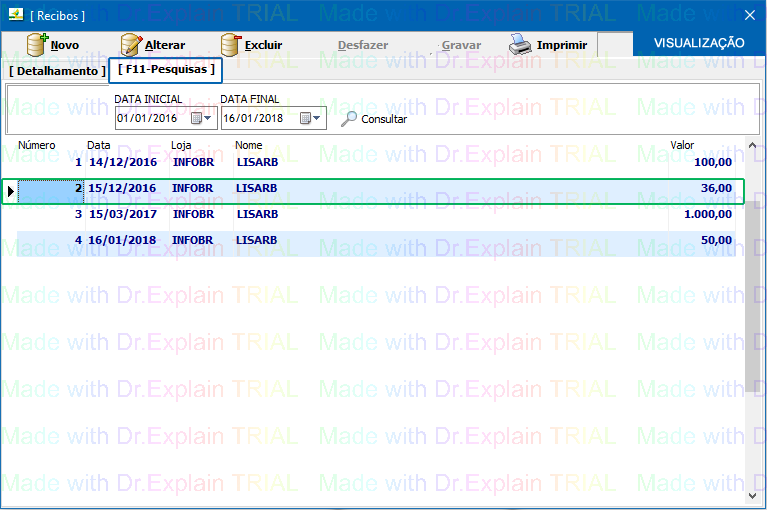Close the Recibos window
This screenshot has height=510, width=767.
(749, 15)
